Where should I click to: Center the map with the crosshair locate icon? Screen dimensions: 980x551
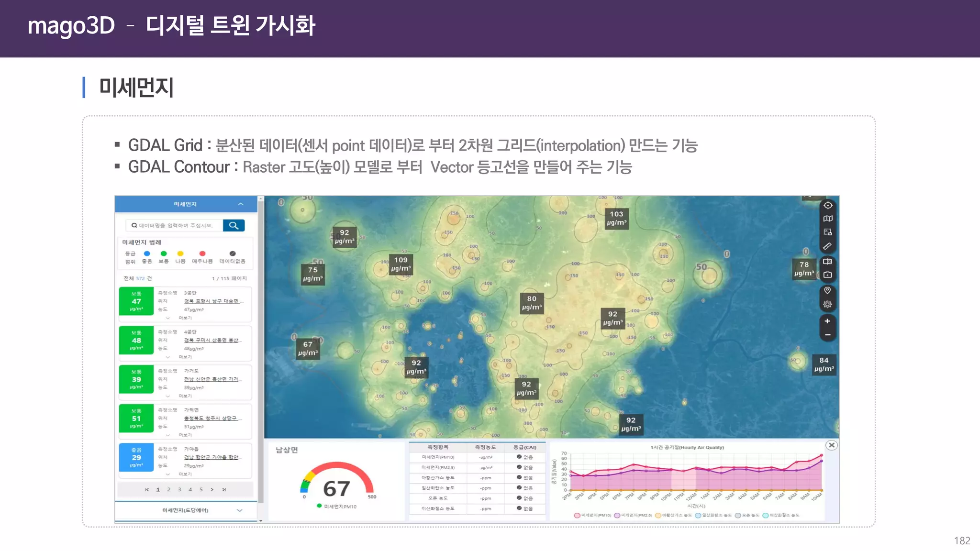tap(828, 206)
